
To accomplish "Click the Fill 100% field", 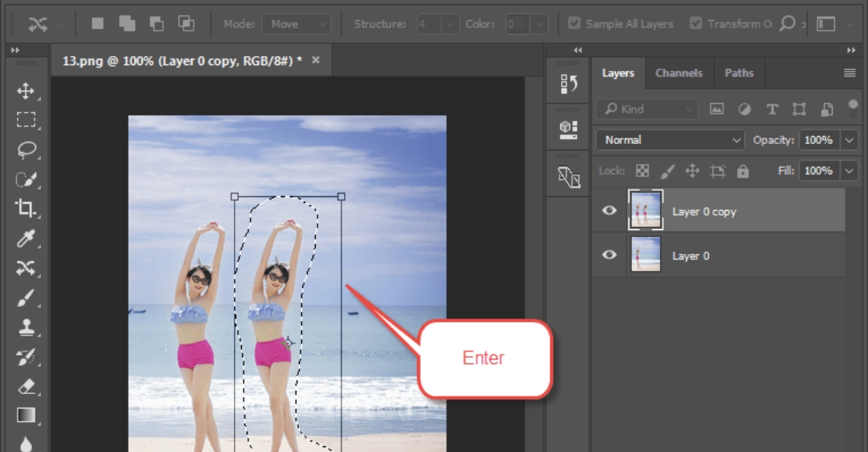I will (819, 171).
